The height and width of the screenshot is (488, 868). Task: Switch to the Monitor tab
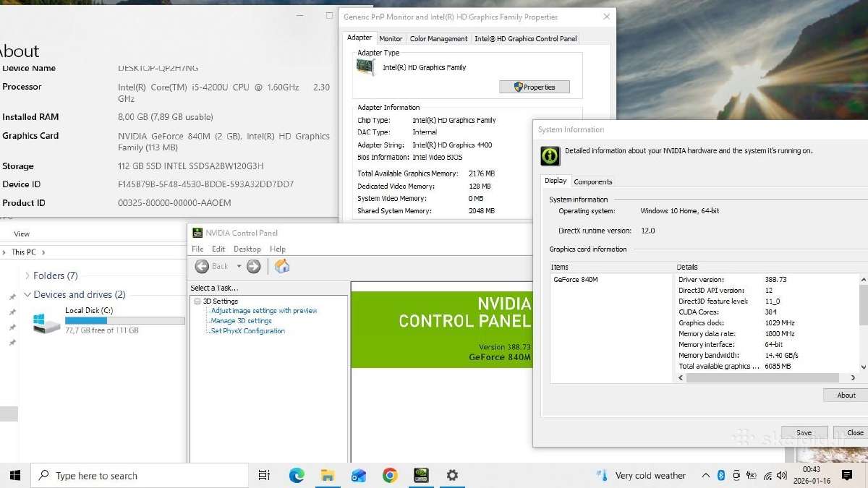click(x=391, y=39)
